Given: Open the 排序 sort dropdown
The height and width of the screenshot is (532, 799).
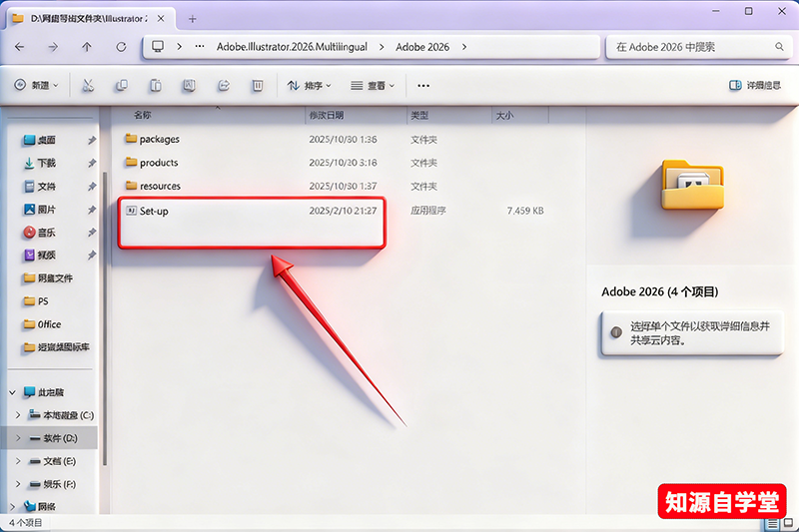Looking at the screenshot, I should pos(310,86).
